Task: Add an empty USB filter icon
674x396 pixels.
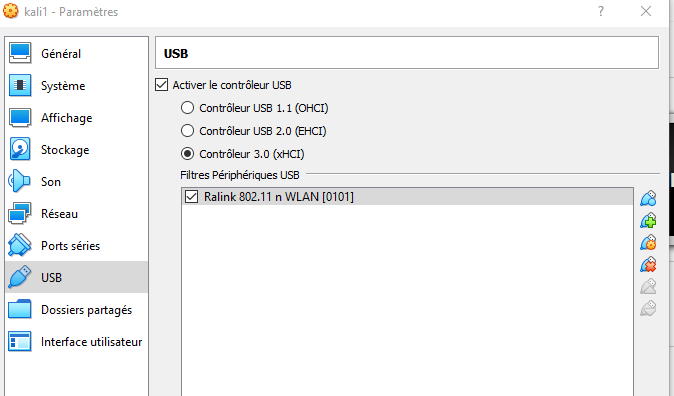Action: pos(648,199)
